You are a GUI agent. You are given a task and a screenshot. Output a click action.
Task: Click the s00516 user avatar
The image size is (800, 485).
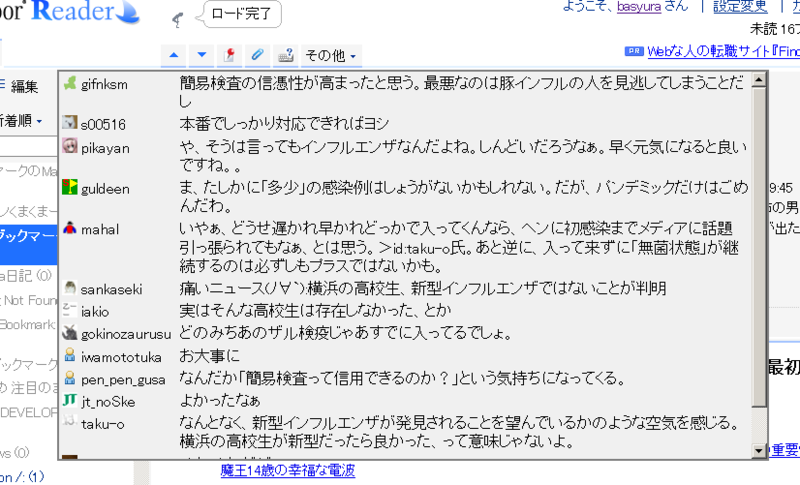coord(69,122)
